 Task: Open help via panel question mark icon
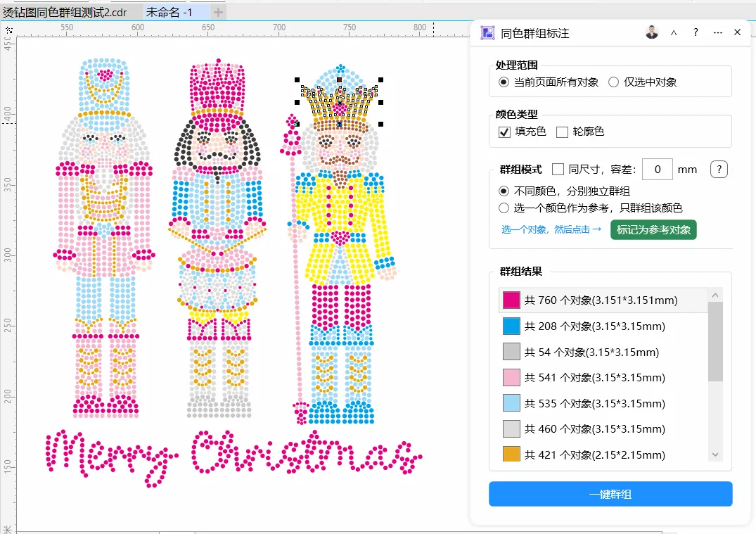696,32
